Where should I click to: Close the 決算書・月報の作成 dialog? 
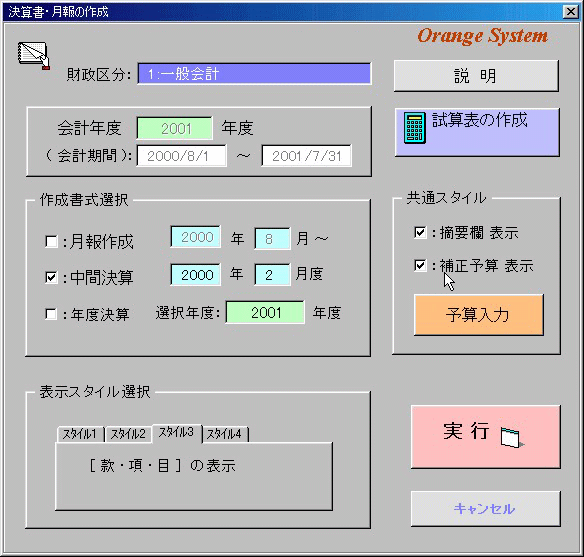(x=571, y=12)
